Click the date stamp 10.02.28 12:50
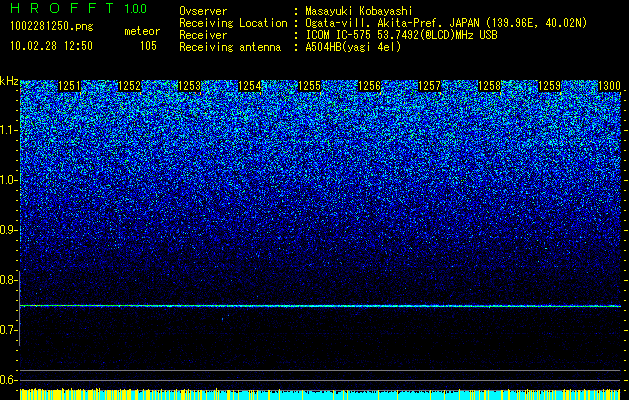This screenshot has width=629, height=400. [51, 46]
